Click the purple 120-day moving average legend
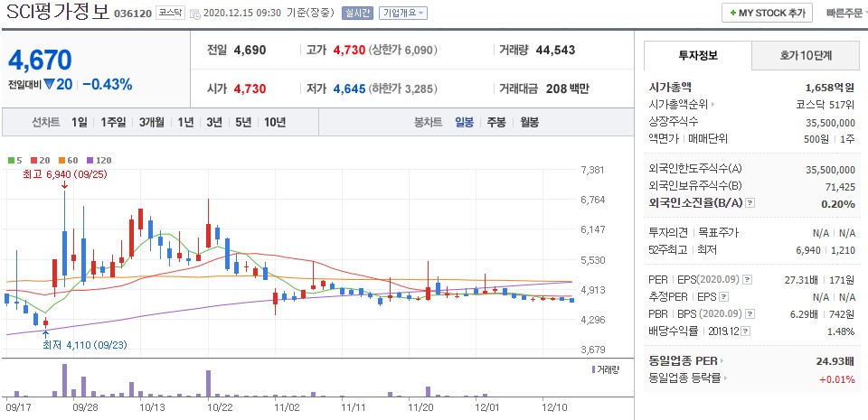The height and width of the screenshot is (420, 868). click(99, 160)
